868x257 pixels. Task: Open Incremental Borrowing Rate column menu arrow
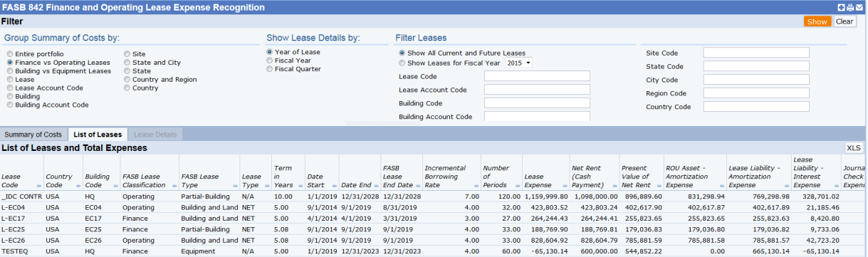click(x=476, y=185)
